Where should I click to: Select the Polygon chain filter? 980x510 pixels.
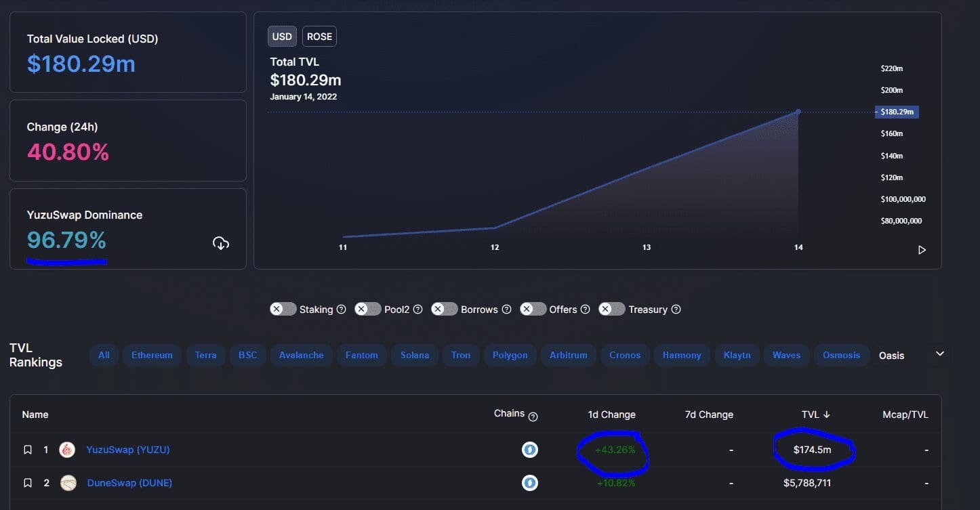click(510, 355)
